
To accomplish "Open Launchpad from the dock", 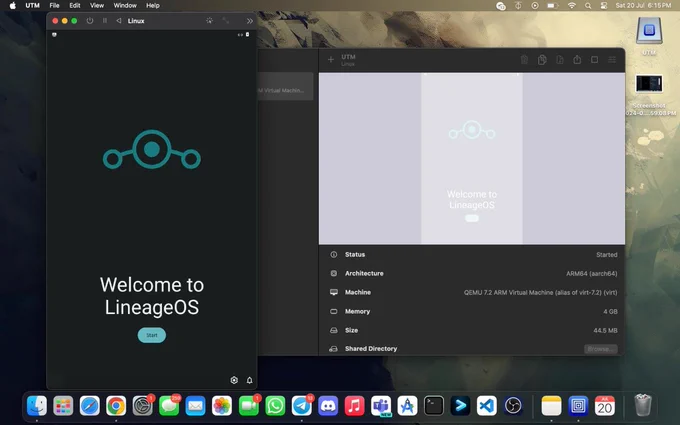I will (63, 406).
